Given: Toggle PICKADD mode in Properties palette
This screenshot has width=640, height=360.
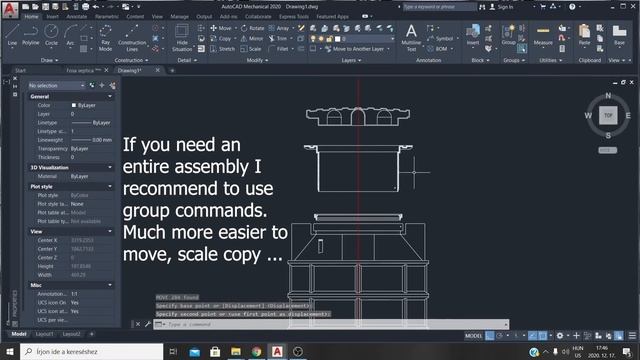Looking at the screenshot, I should click(92, 85).
